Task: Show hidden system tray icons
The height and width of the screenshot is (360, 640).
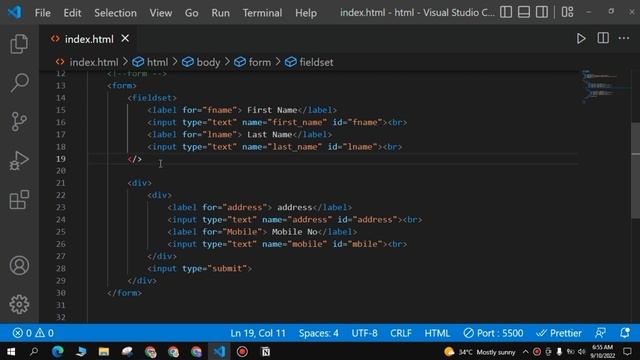Action: coord(525,351)
